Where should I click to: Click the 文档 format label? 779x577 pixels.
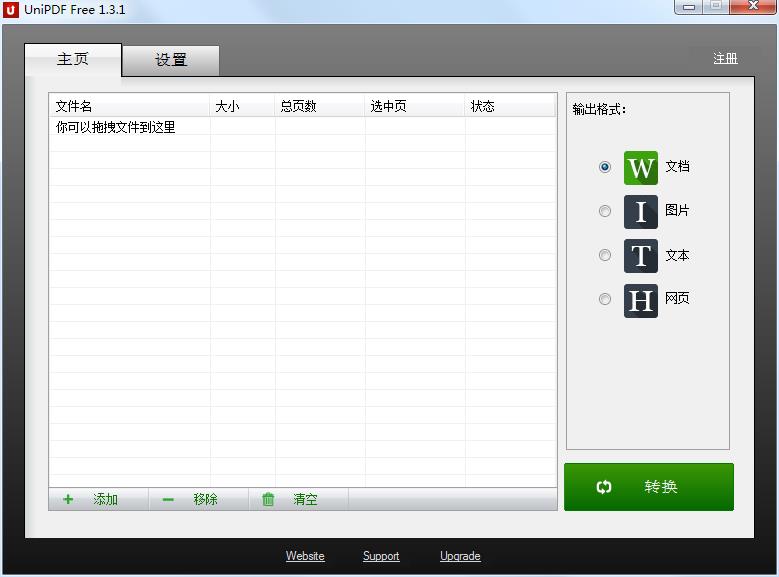point(677,166)
